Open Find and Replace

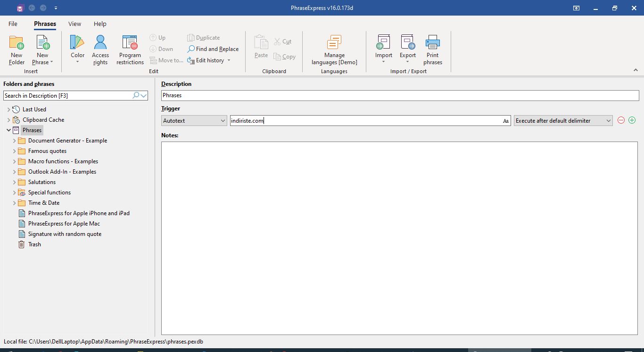(x=213, y=49)
